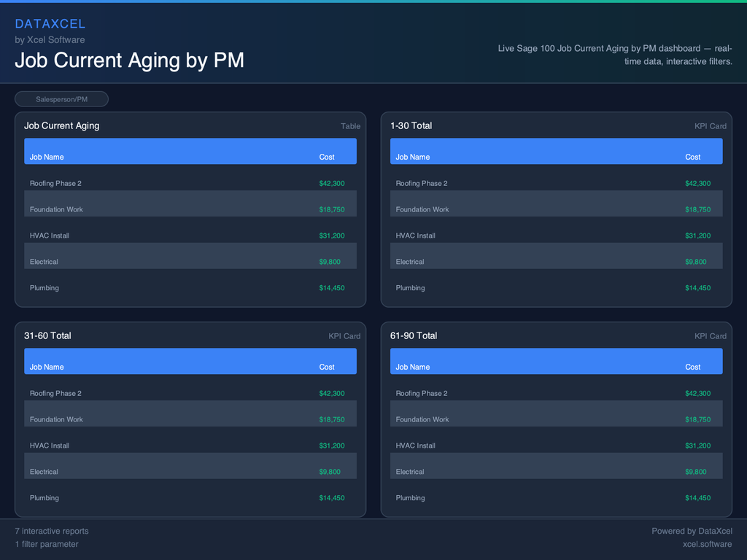The height and width of the screenshot is (560, 747).
Task: Select Roofing Phase 2 in Job Current Aging
Action: pyautogui.click(x=55, y=183)
